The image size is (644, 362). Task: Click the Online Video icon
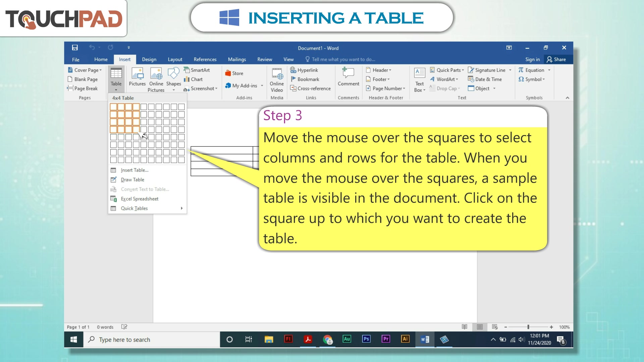pos(277,74)
